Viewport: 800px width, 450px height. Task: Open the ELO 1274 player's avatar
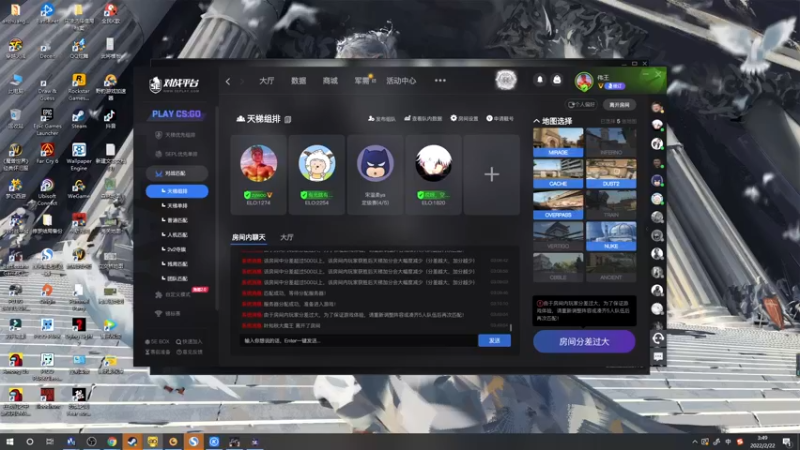click(259, 163)
